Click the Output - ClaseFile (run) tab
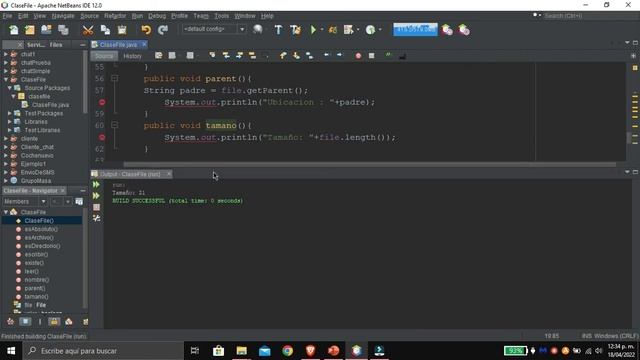This screenshot has width=640, height=360. [x=130, y=174]
